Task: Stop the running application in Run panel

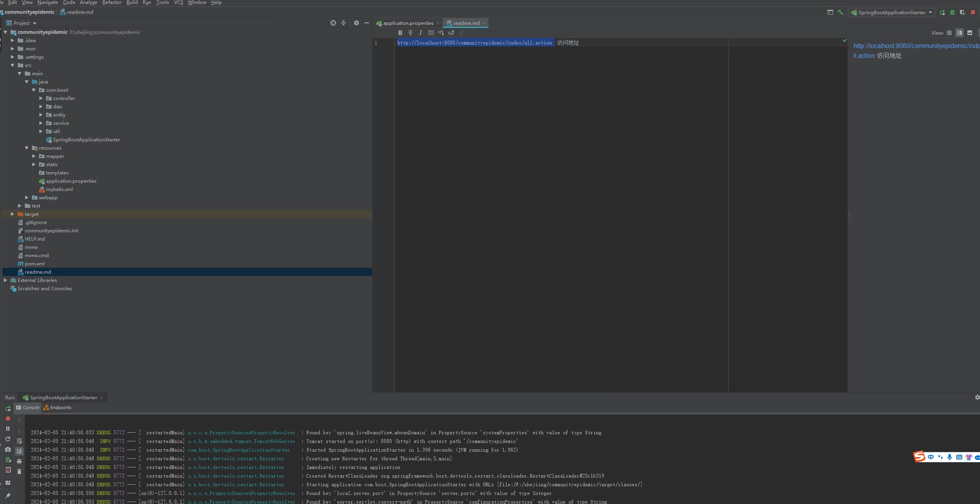Action: click(x=7, y=419)
